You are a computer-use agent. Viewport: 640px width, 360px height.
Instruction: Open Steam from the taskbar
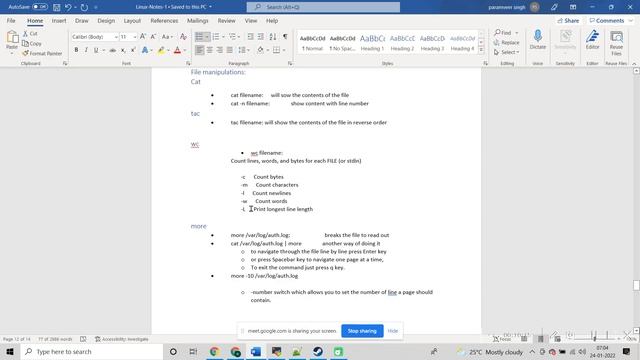tap(318, 351)
